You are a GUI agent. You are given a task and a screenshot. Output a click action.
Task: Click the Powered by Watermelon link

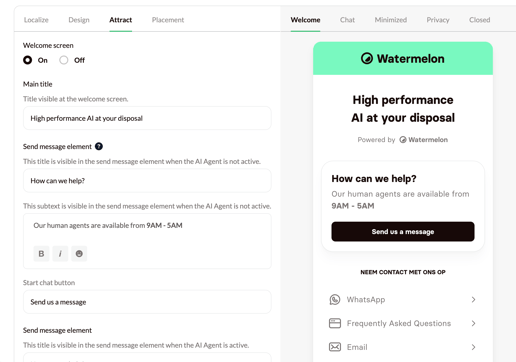tap(403, 140)
